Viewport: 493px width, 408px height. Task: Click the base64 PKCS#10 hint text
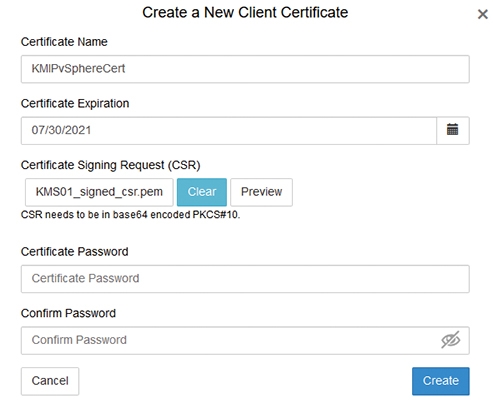click(x=130, y=215)
